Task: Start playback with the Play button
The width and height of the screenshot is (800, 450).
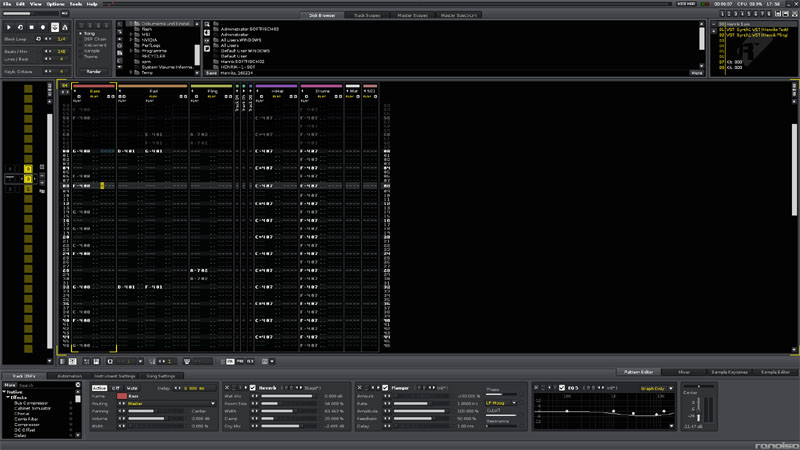Action: pos(9,27)
